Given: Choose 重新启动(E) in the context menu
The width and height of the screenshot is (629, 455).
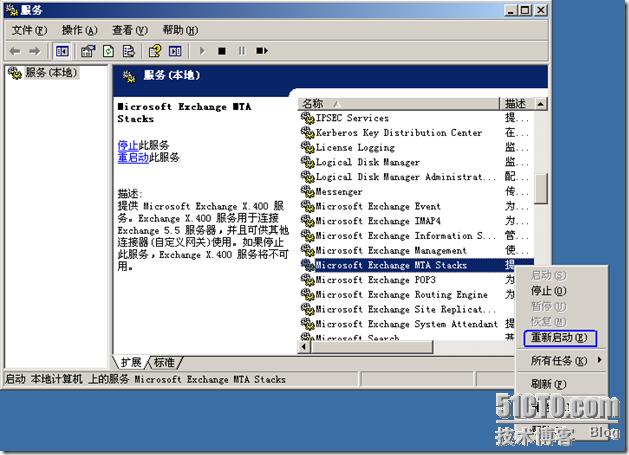Looking at the screenshot, I should [560, 338].
